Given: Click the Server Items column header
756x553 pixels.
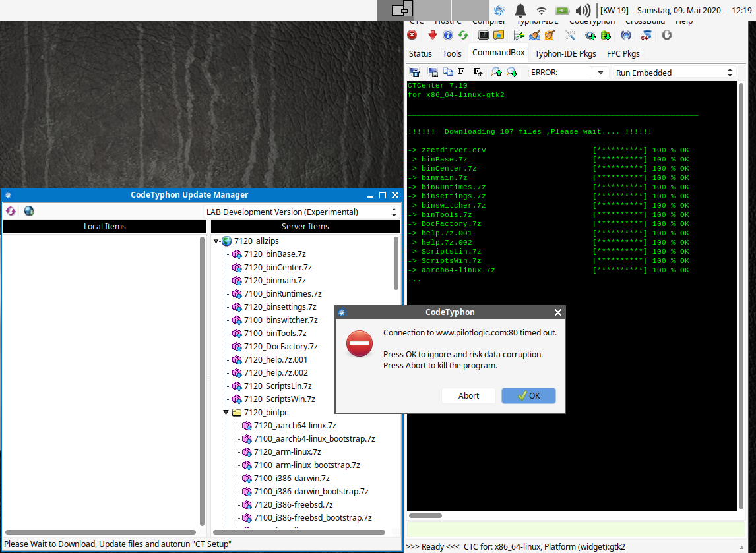Looking at the screenshot, I should [305, 226].
